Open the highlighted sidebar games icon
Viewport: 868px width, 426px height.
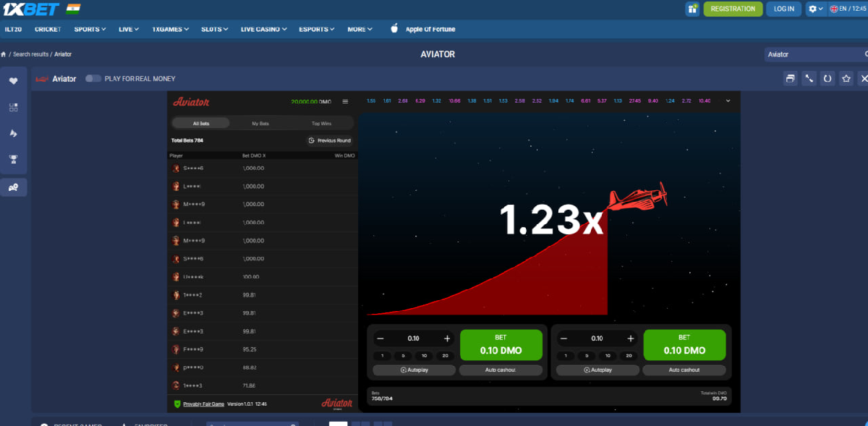(x=13, y=187)
